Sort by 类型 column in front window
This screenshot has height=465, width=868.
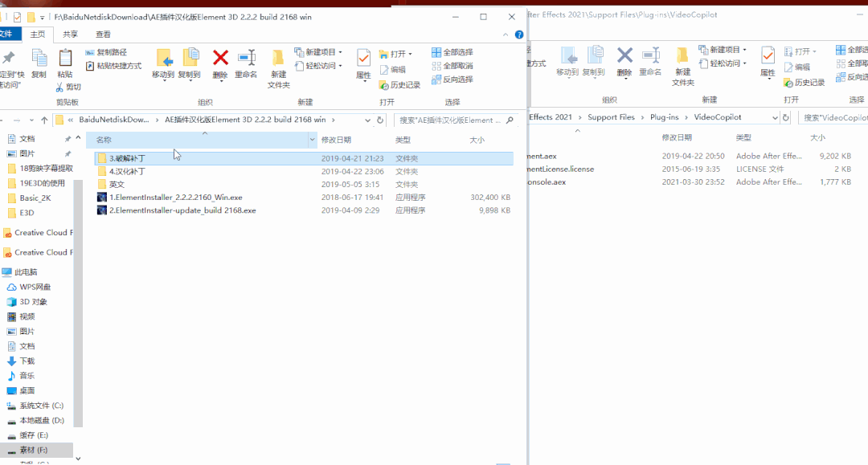coord(403,140)
